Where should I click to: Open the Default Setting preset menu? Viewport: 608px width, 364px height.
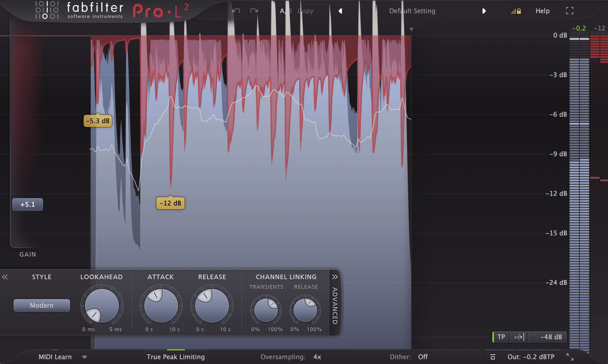(412, 11)
